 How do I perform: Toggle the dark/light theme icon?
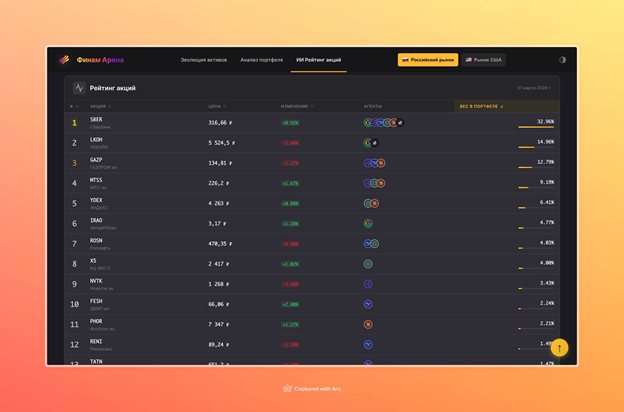point(562,60)
